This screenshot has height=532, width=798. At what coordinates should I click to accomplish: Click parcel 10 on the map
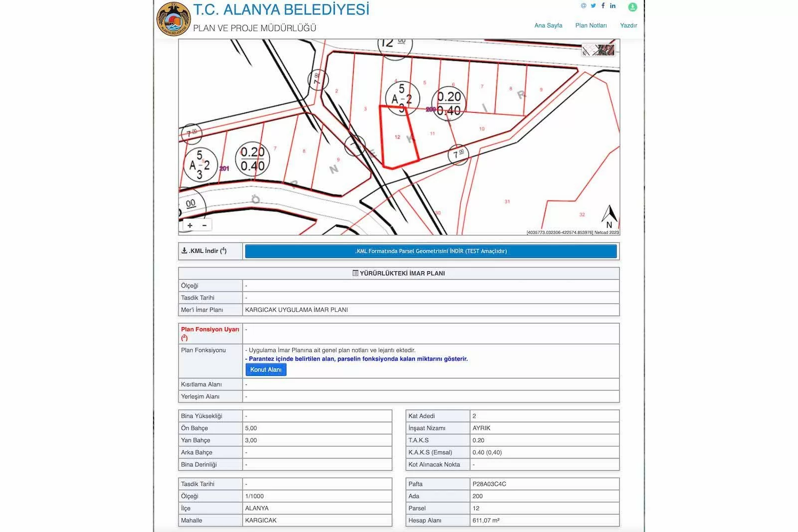pyautogui.click(x=482, y=129)
